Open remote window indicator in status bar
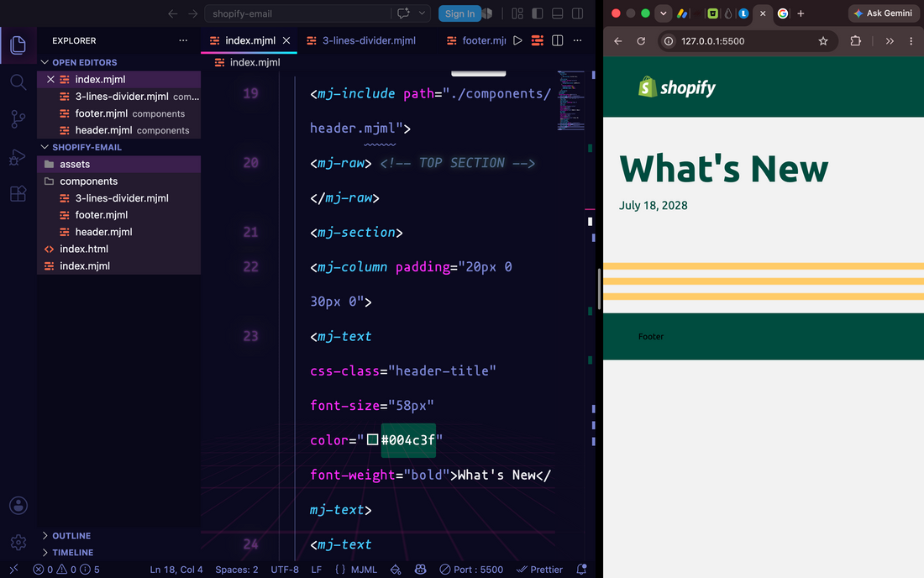This screenshot has width=924, height=578. (14, 569)
